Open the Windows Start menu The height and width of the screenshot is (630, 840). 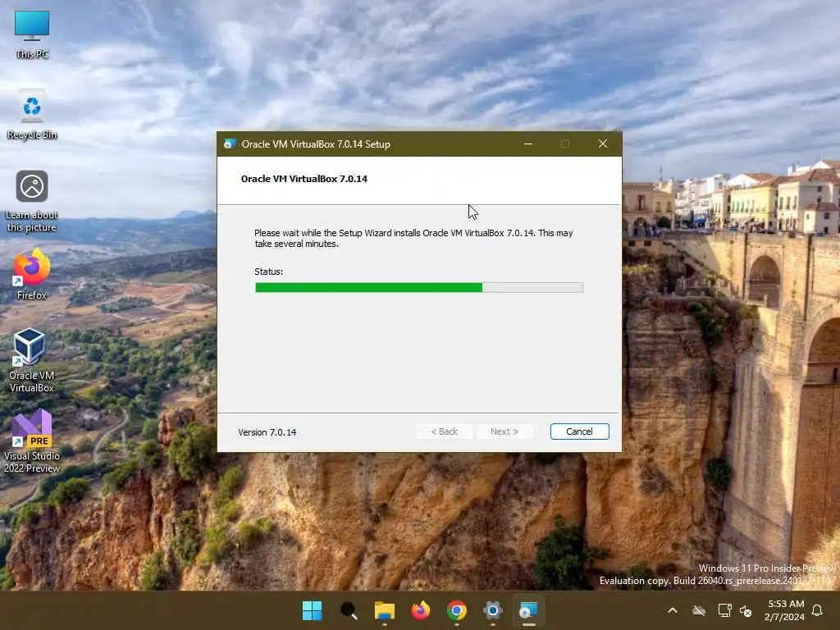coord(313,610)
